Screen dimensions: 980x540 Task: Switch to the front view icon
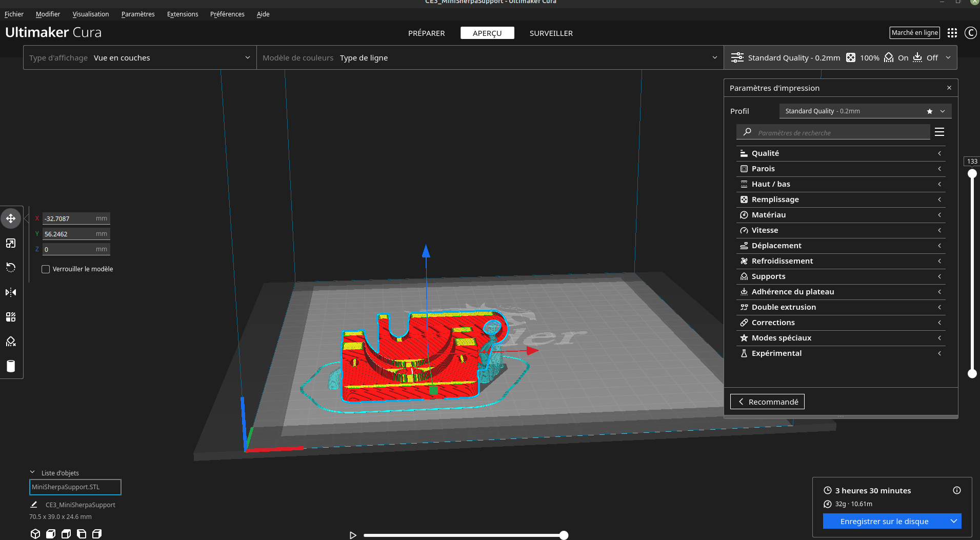50,534
